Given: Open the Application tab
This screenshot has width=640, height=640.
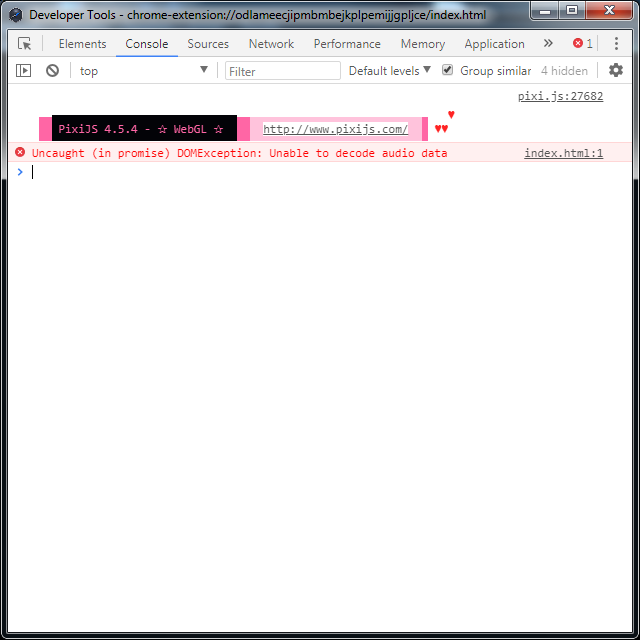Looking at the screenshot, I should point(494,44).
